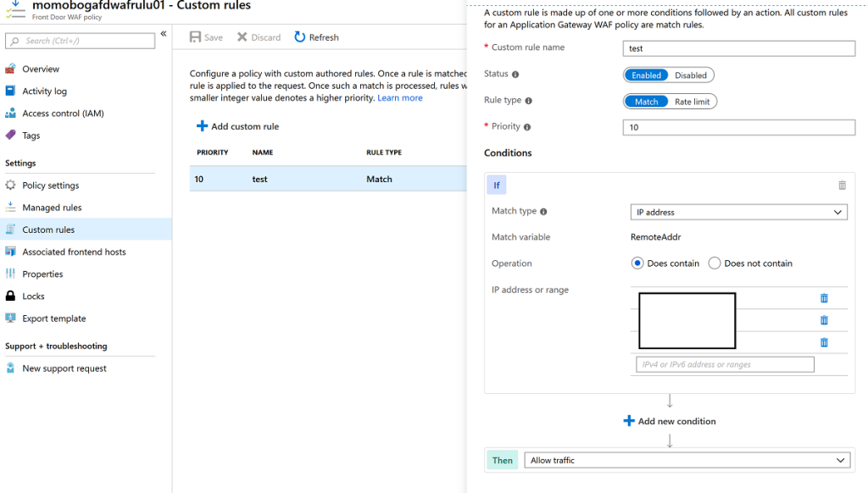Click Add custom rule

238,126
